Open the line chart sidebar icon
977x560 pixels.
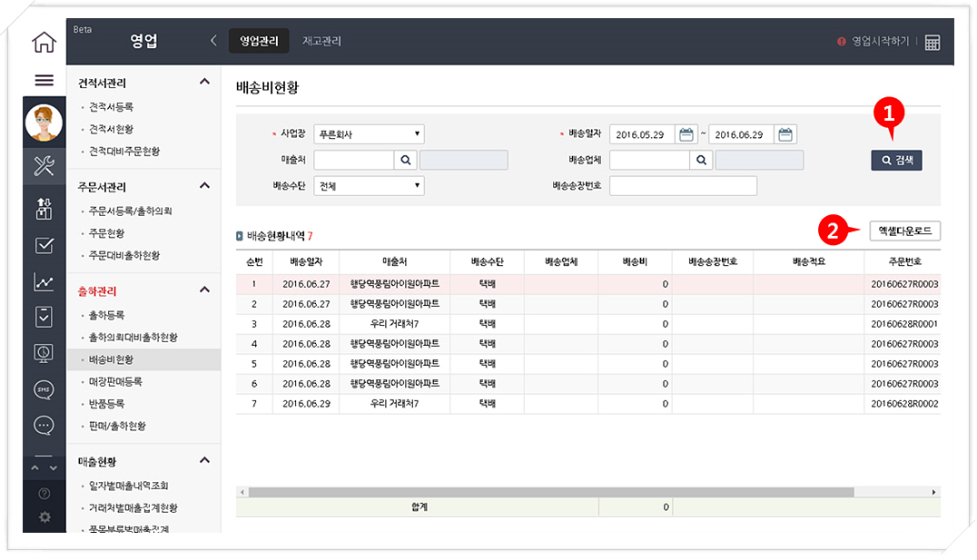pos(44,281)
